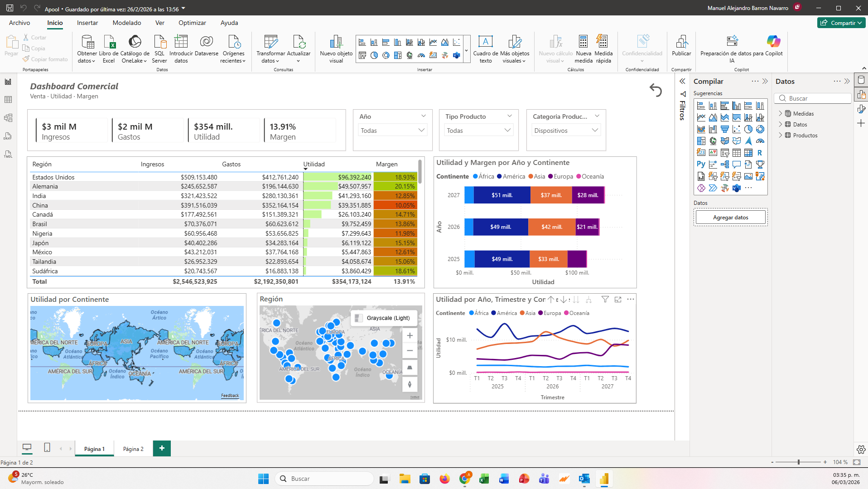Open Focus mode on the Utilidad line chart
The height and width of the screenshot is (489, 868).
tap(618, 300)
